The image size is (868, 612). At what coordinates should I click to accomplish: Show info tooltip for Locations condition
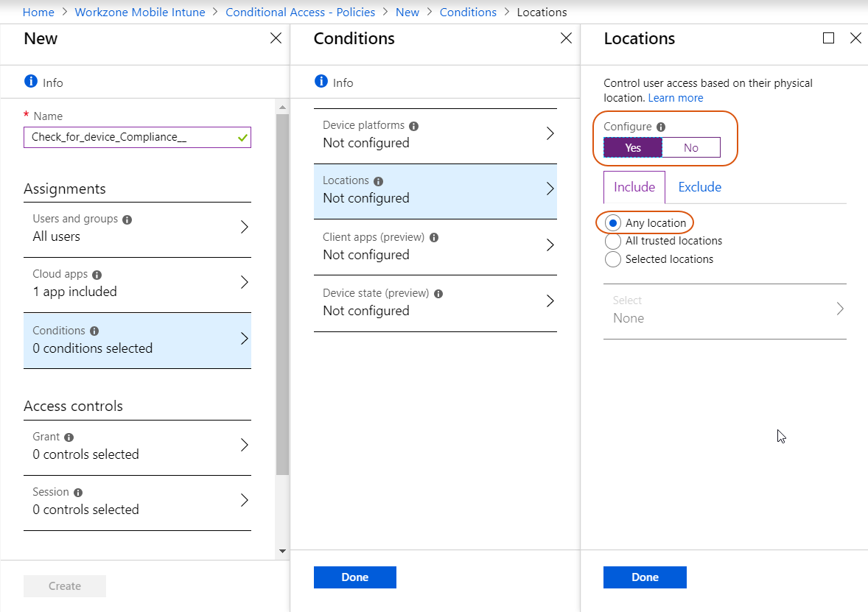(x=378, y=181)
